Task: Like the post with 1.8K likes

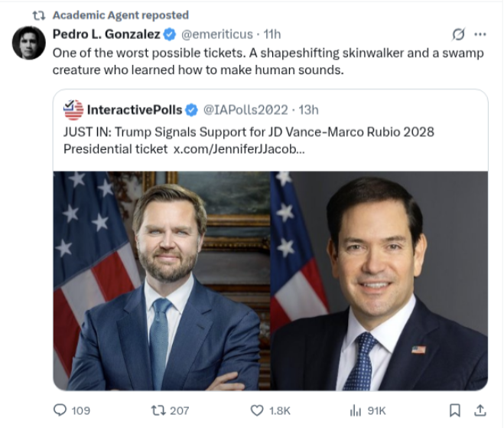Action: coord(259,410)
